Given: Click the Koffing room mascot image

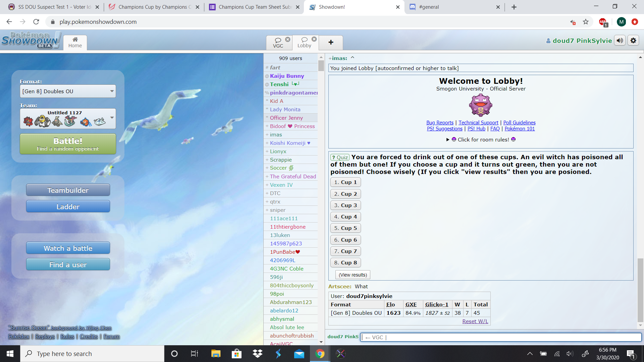Looking at the screenshot, I should (481, 105).
